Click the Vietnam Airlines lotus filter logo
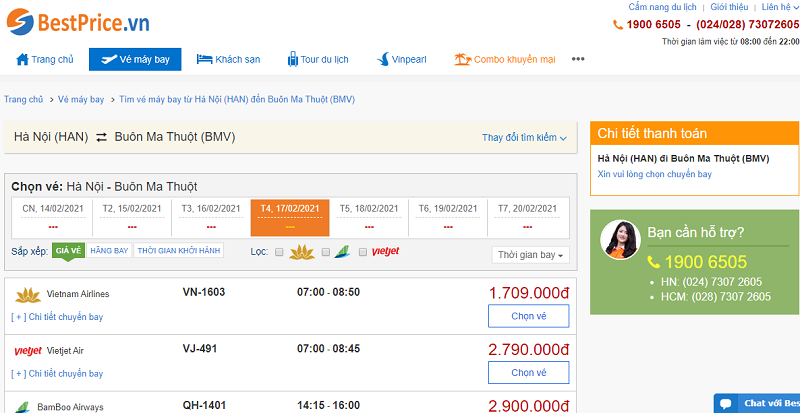 click(302, 252)
